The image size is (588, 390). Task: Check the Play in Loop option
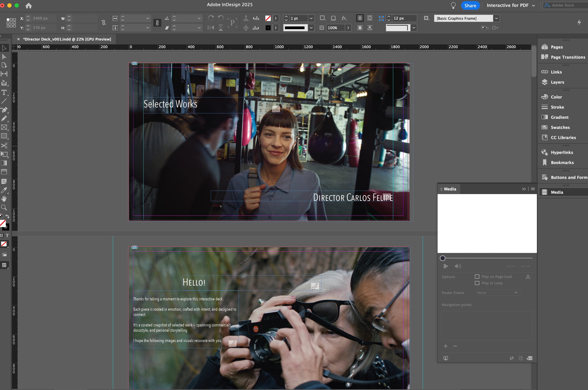(x=477, y=283)
